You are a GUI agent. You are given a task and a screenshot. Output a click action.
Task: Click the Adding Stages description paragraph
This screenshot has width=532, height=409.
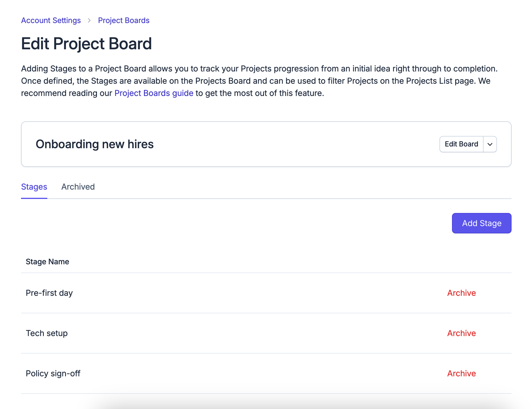(x=260, y=81)
